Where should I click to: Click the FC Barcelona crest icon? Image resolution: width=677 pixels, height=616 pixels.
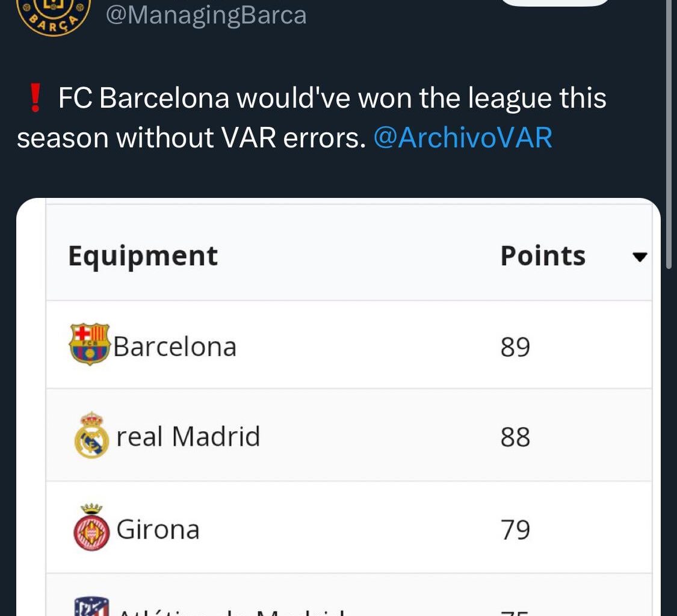point(90,345)
